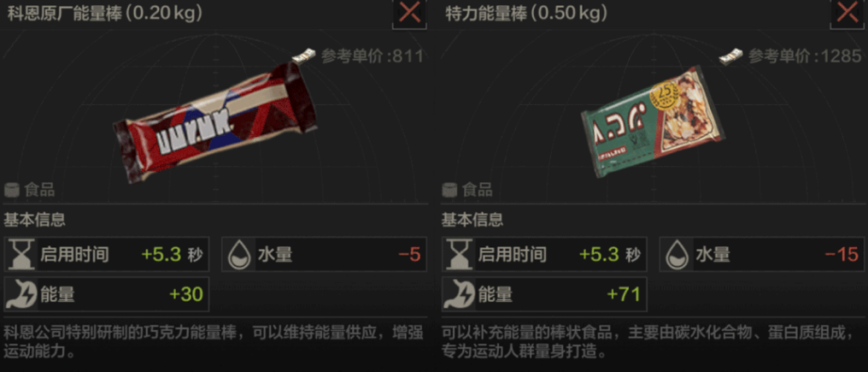Click the 启用时间 +5.3 秒 row on left
The image size is (868, 372).
pos(107,255)
